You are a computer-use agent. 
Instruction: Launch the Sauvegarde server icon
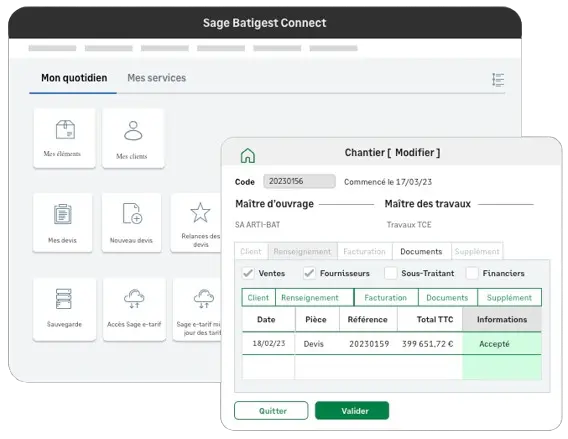point(64,299)
